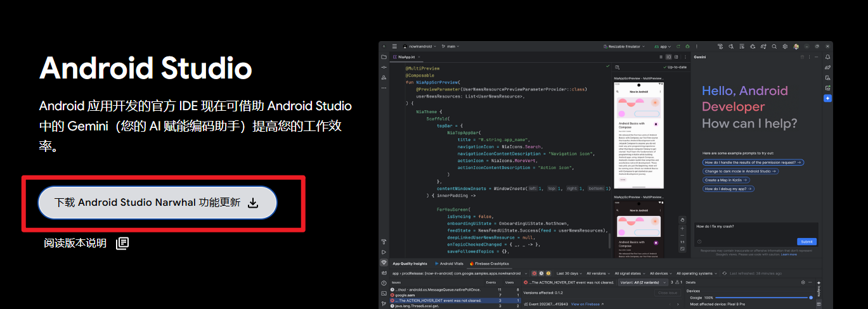The height and width of the screenshot is (309, 868).
Task: Click the App Quality Insights gem sidebar icon
Action: tap(384, 262)
